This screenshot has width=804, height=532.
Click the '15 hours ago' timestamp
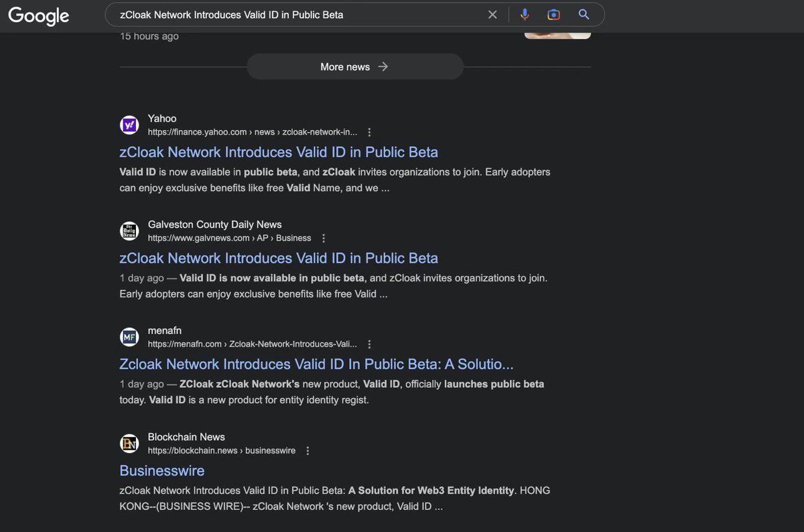coord(149,36)
